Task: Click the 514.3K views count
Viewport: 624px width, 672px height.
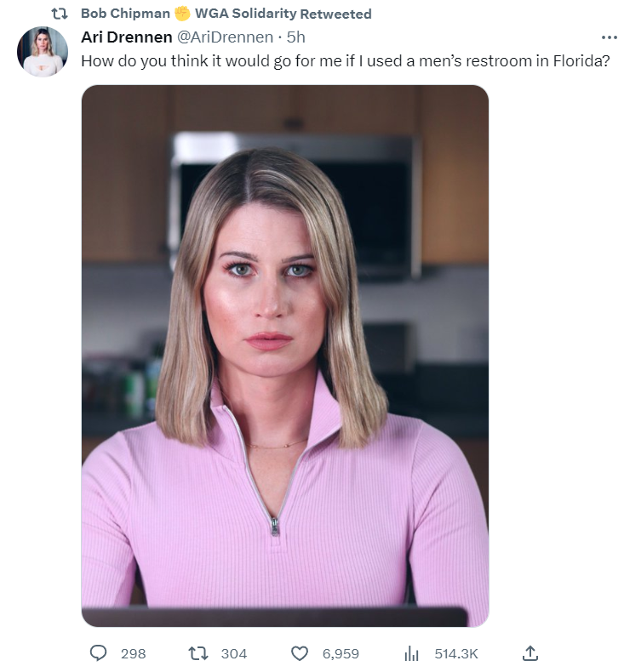Action: tap(456, 654)
